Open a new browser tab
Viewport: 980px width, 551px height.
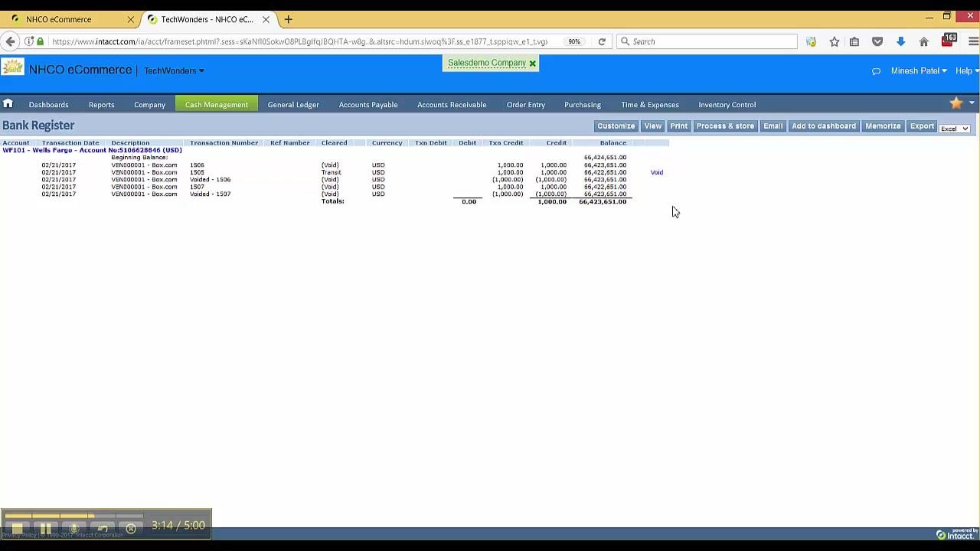(x=288, y=19)
